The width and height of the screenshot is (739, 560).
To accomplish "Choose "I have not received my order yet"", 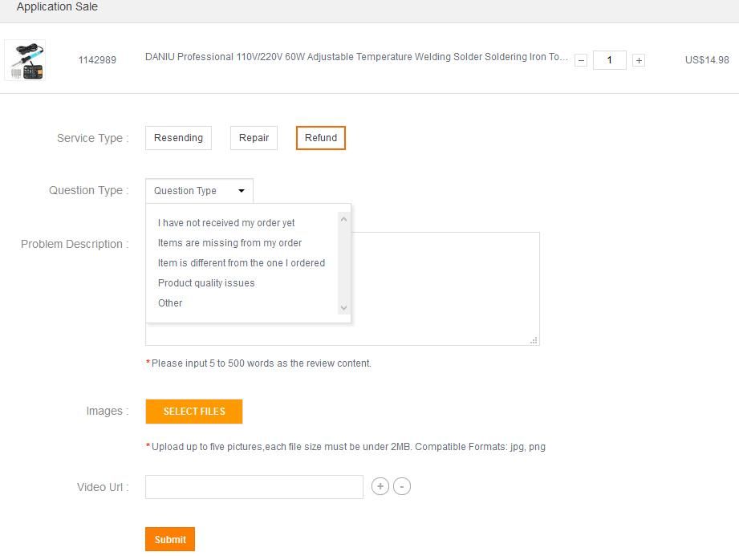I will pos(226,223).
